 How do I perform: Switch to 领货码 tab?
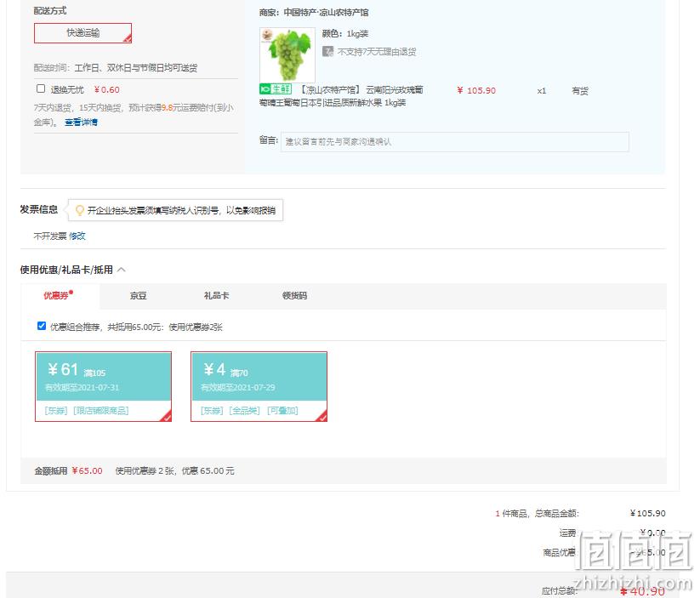(294, 296)
